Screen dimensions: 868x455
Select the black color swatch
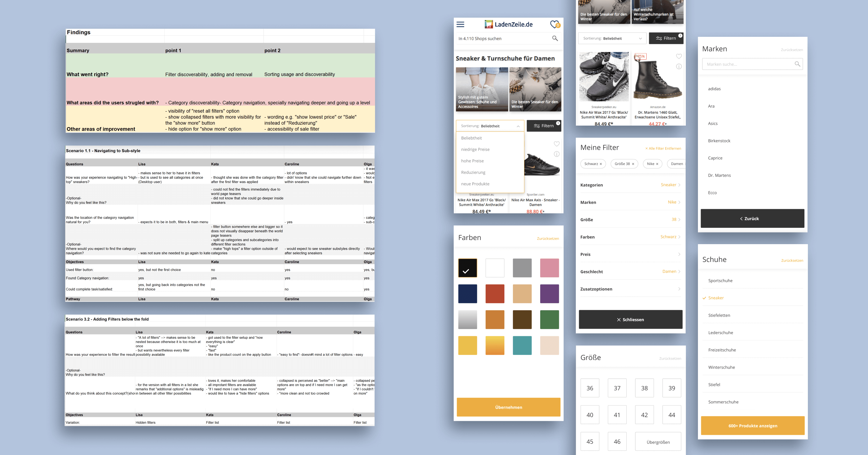click(x=467, y=268)
